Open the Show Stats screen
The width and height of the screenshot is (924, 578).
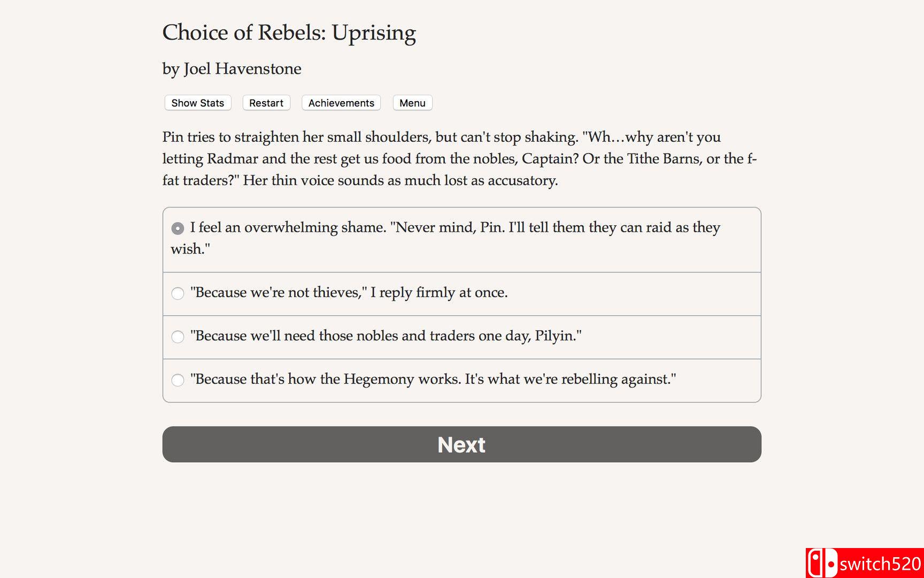197,103
